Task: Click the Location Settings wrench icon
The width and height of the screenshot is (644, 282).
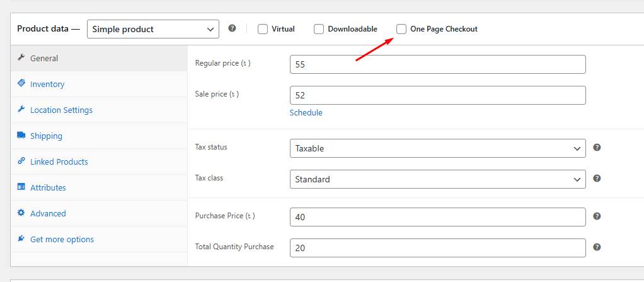Action: (21, 109)
